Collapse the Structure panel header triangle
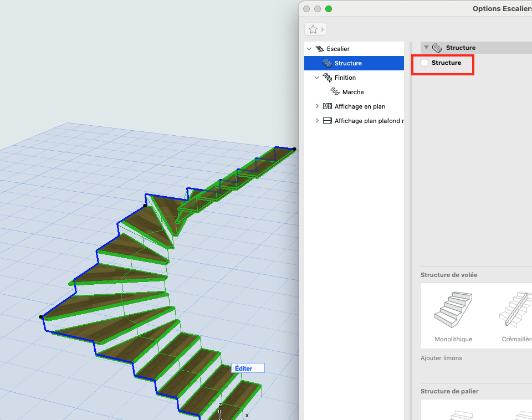This screenshot has width=532, height=420. point(427,48)
